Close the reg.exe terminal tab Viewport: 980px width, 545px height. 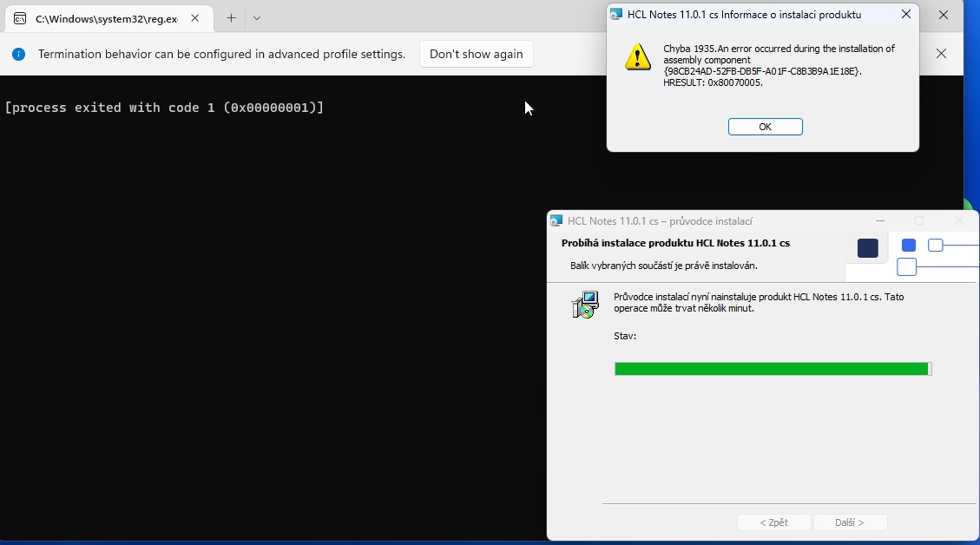(x=195, y=18)
